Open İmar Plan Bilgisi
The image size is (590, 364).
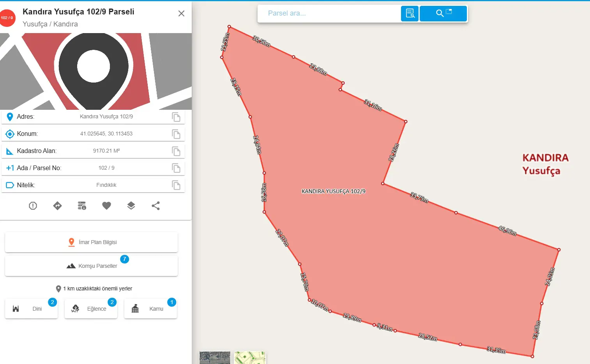tap(91, 242)
